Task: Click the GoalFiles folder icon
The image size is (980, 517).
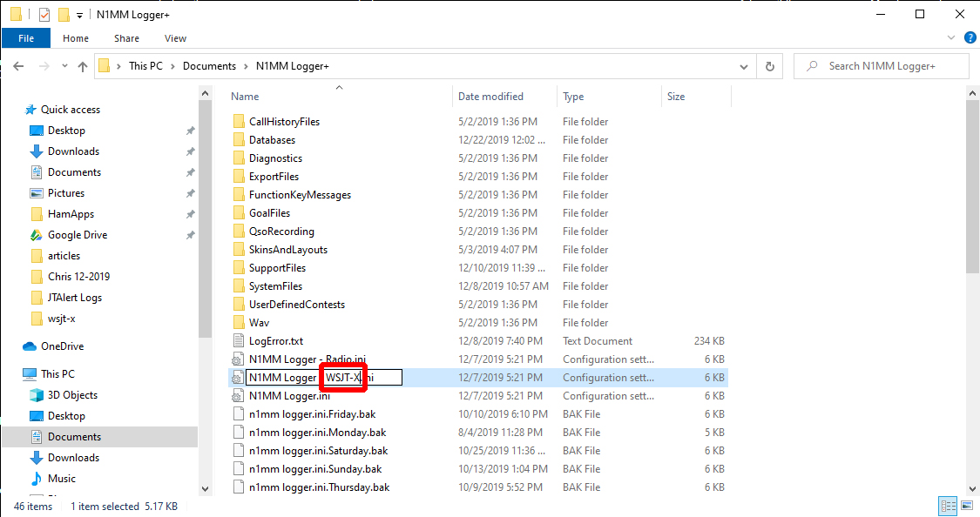Action: pos(238,213)
